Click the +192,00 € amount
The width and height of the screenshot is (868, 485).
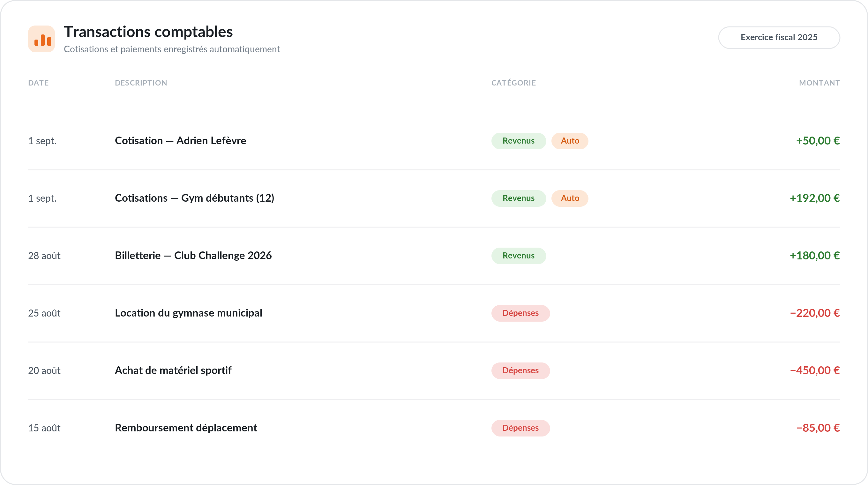tap(814, 198)
